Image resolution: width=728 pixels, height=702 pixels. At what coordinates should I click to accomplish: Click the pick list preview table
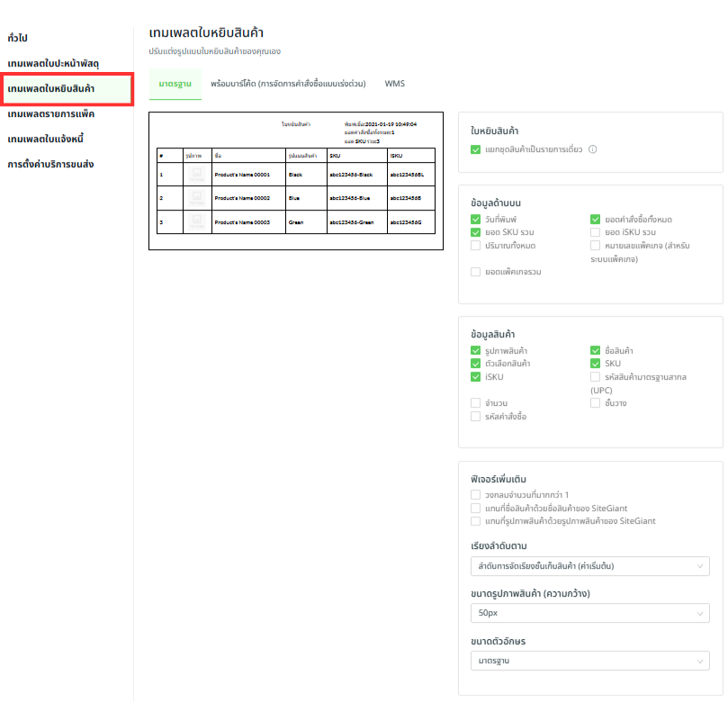(x=296, y=190)
